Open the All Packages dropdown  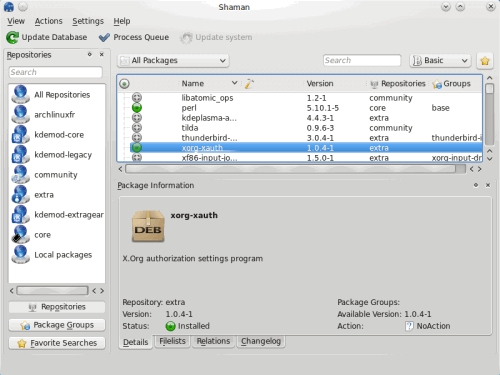click(173, 61)
